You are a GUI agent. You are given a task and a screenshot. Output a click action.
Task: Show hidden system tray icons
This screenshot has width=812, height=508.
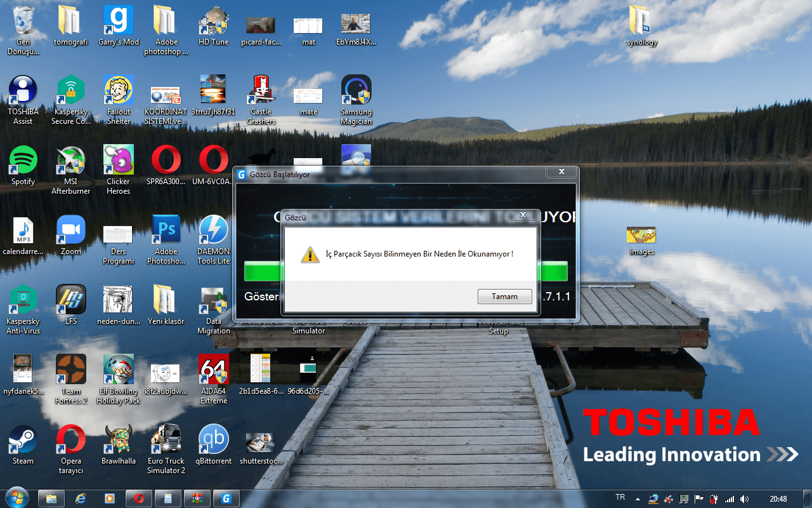pos(638,498)
